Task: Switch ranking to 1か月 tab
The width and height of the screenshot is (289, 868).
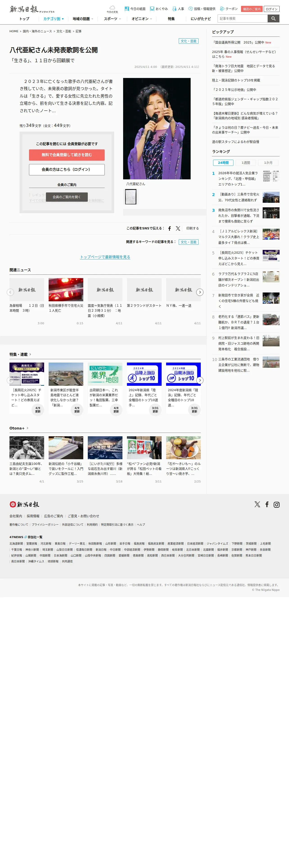Action: pos(268,163)
